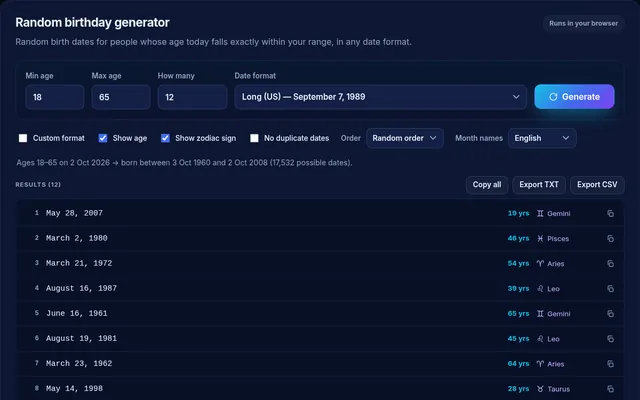
Task: Click the Aries symbol on March 23, 1962 row
Action: point(540,364)
